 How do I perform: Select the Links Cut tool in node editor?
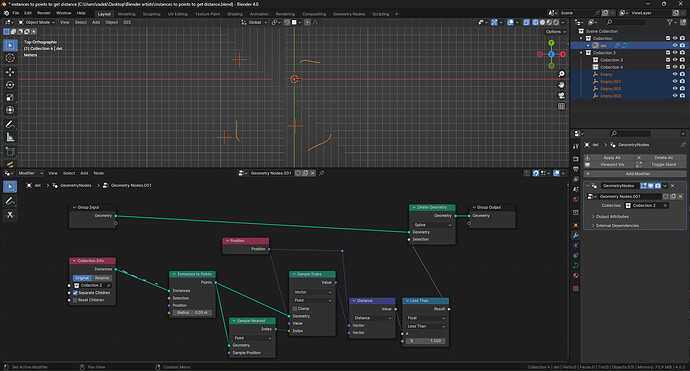coord(10,215)
